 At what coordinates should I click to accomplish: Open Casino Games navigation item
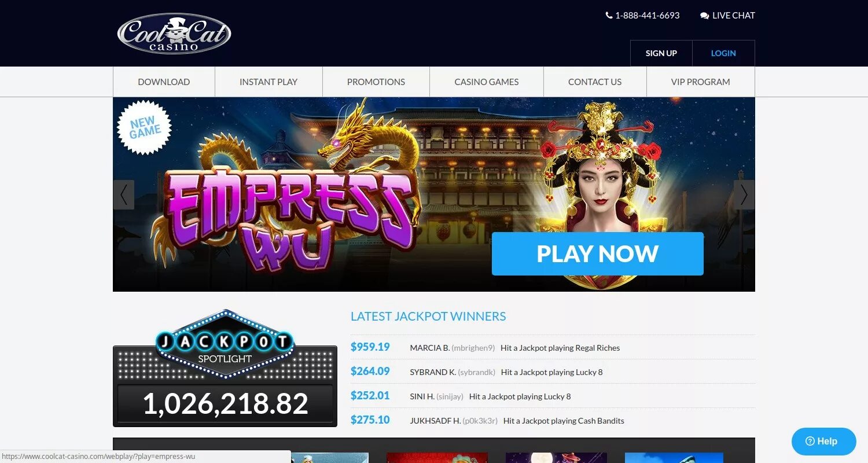point(487,82)
